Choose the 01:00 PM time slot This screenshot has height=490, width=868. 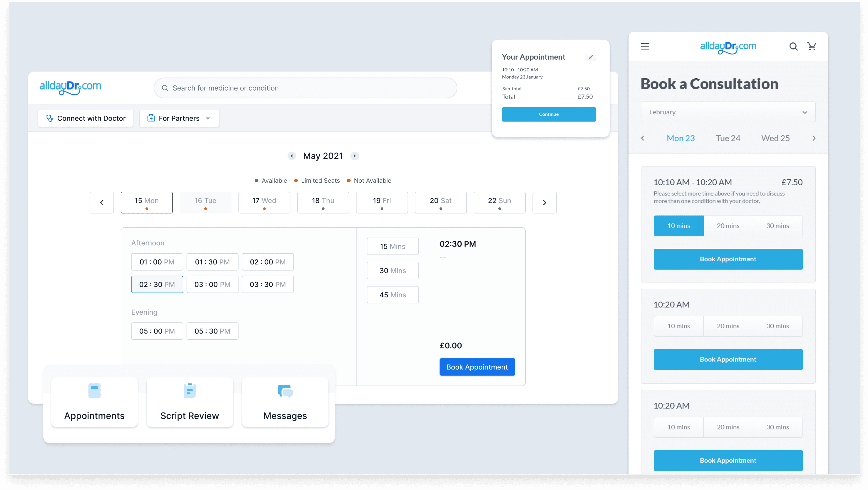(x=157, y=262)
